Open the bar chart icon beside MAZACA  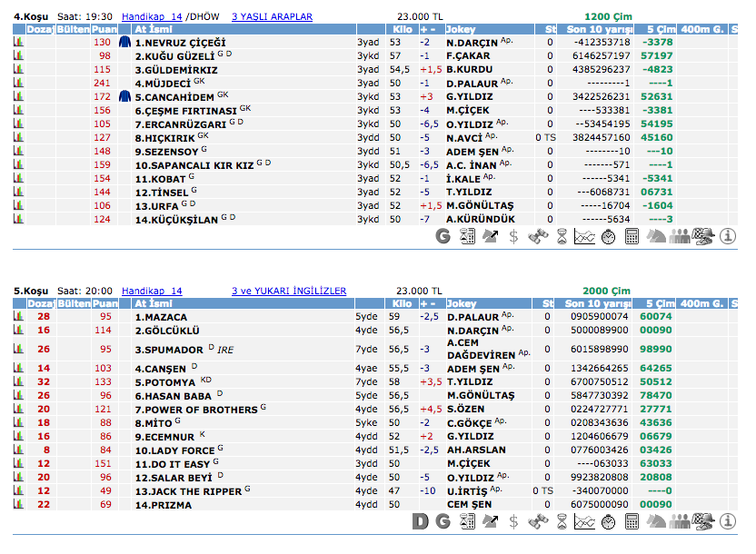(x=17, y=316)
